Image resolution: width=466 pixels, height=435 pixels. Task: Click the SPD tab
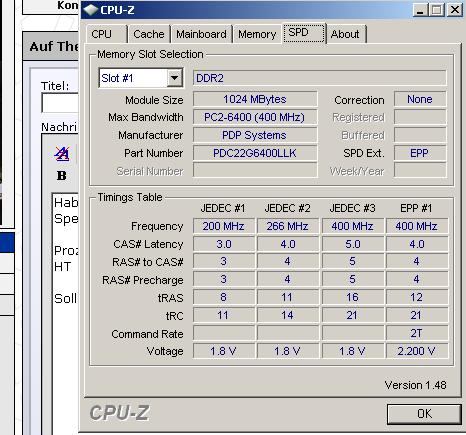[x=304, y=33]
